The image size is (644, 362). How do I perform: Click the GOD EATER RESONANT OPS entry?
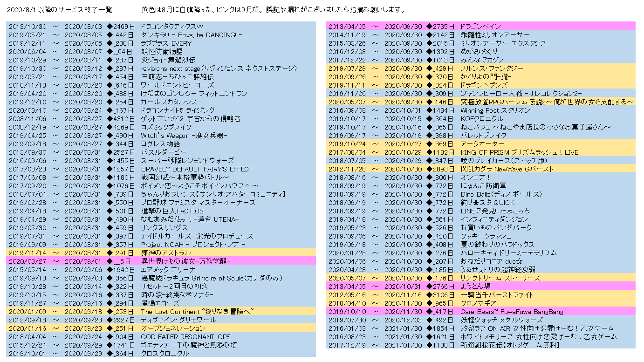185,337
